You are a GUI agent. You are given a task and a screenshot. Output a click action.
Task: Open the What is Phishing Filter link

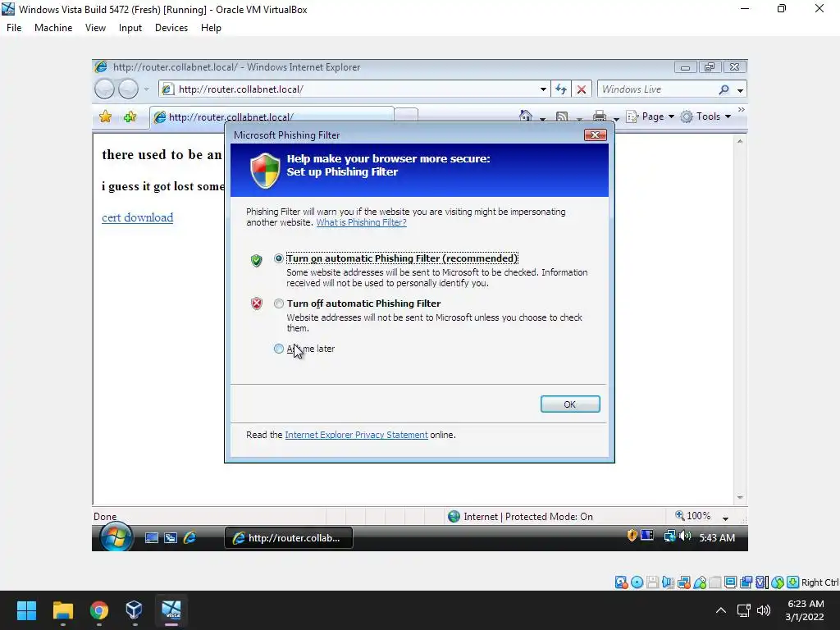(361, 222)
